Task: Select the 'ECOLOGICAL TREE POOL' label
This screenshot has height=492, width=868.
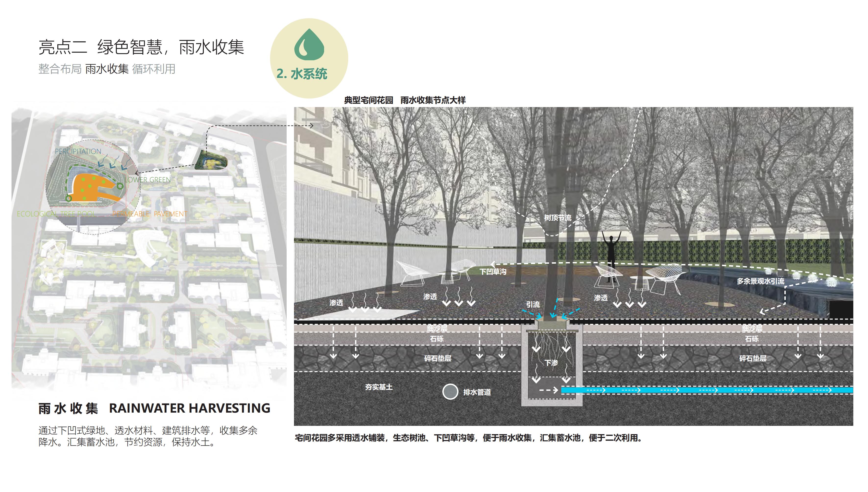Action: point(56,214)
